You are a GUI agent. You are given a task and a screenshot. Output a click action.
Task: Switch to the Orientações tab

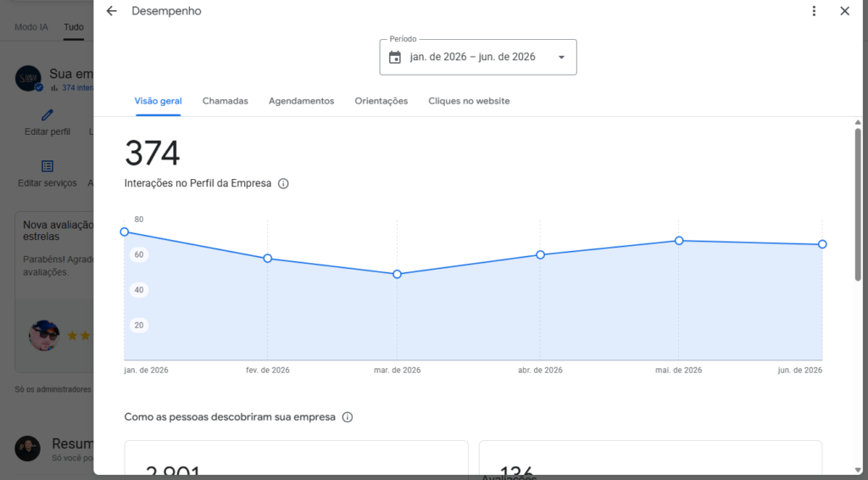(x=381, y=101)
